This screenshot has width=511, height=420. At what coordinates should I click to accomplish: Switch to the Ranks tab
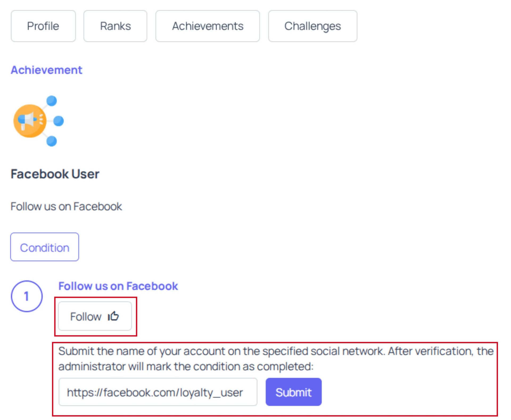click(115, 26)
